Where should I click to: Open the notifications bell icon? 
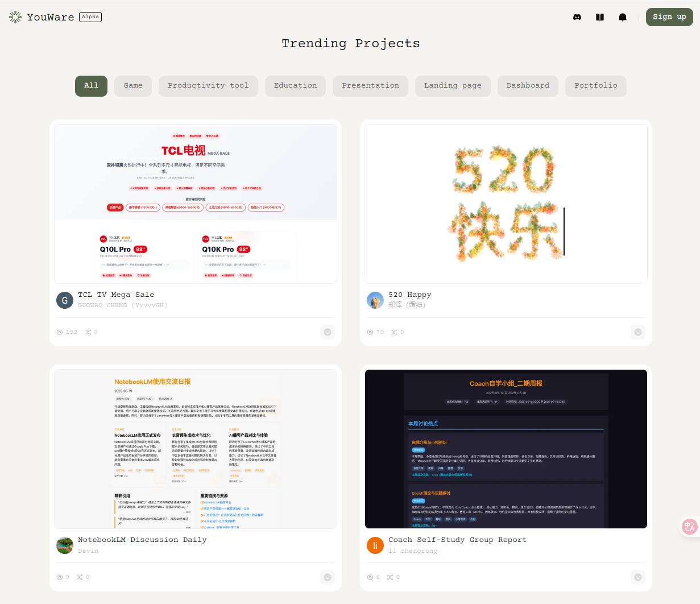(623, 17)
